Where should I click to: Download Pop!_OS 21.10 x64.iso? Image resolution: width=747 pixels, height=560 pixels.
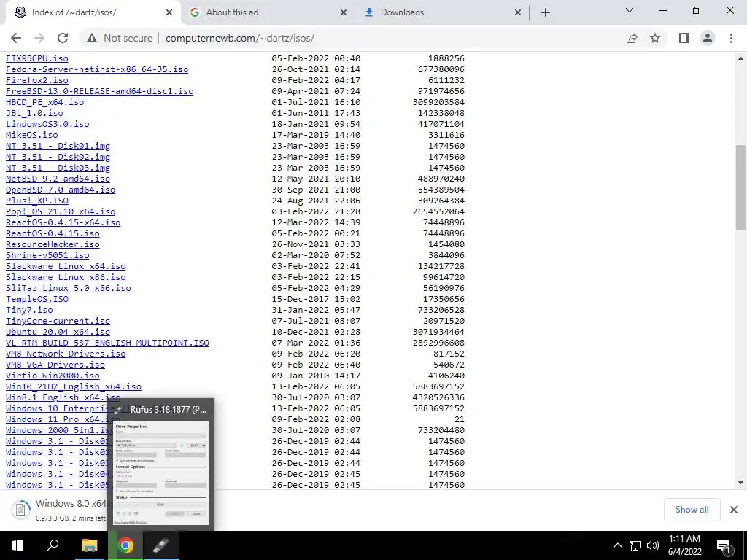click(x=61, y=211)
